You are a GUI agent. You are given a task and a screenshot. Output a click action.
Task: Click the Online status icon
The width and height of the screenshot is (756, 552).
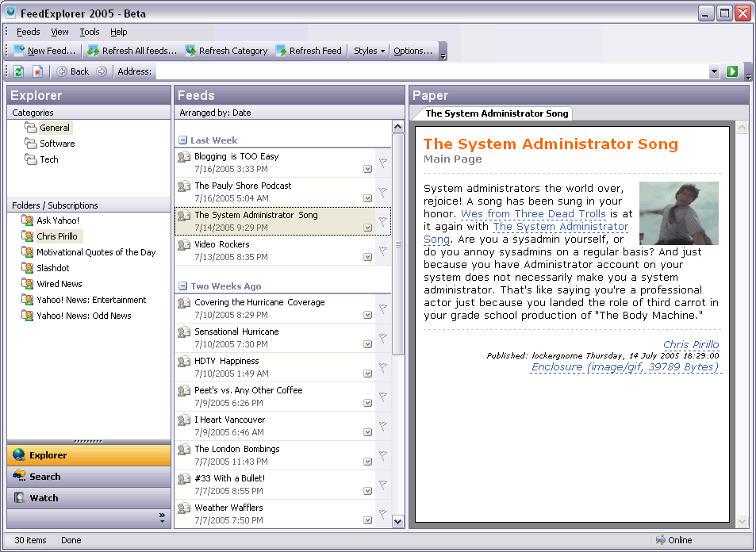[660, 540]
